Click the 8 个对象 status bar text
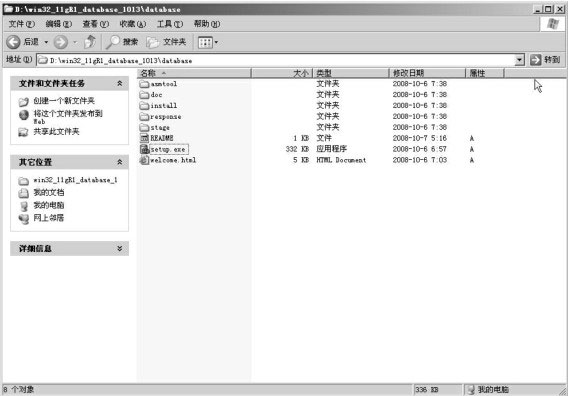The image size is (568, 396). 18,389
